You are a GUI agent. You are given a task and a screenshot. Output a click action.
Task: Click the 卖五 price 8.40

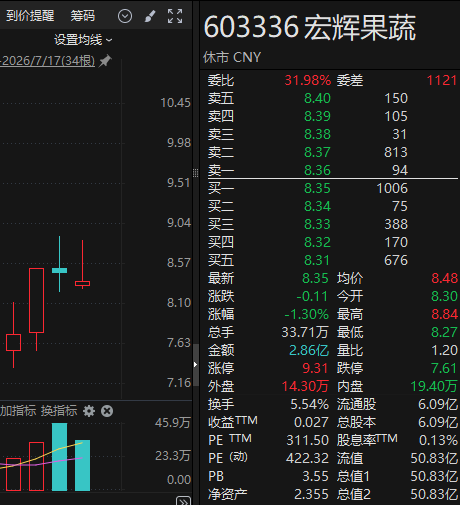pyautogui.click(x=317, y=98)
